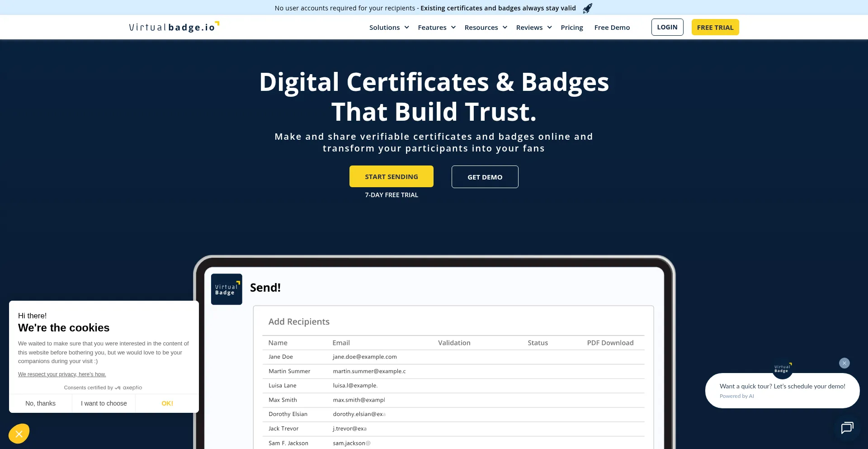Open the Free Demo menu item
Viewport: 868px width, 449px height.
coord(612,28)
